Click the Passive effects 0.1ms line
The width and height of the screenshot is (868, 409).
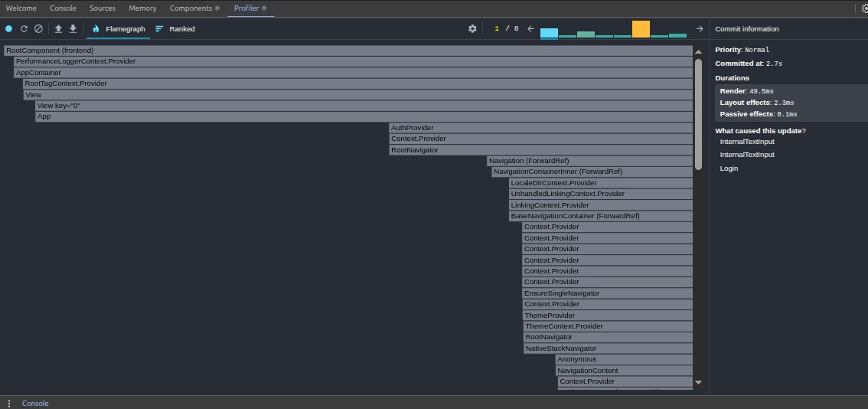pyautogui.click(x=759, y=114)
